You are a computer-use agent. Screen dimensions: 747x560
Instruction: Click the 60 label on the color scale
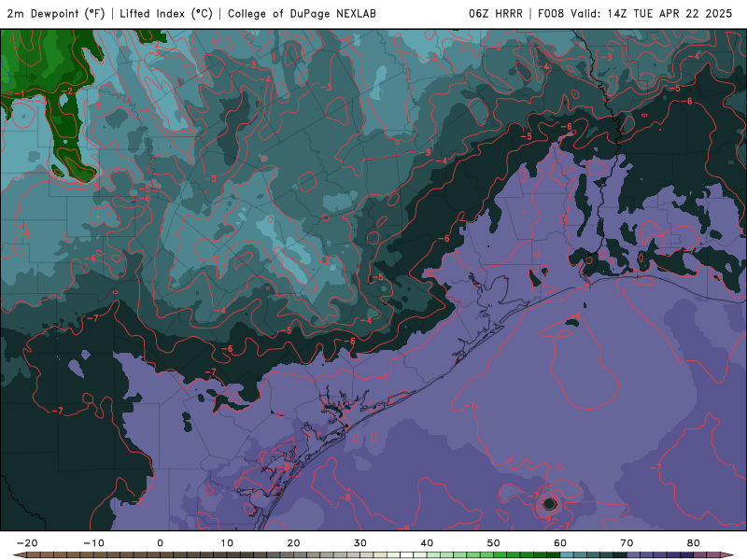click(x=560, y=543)
